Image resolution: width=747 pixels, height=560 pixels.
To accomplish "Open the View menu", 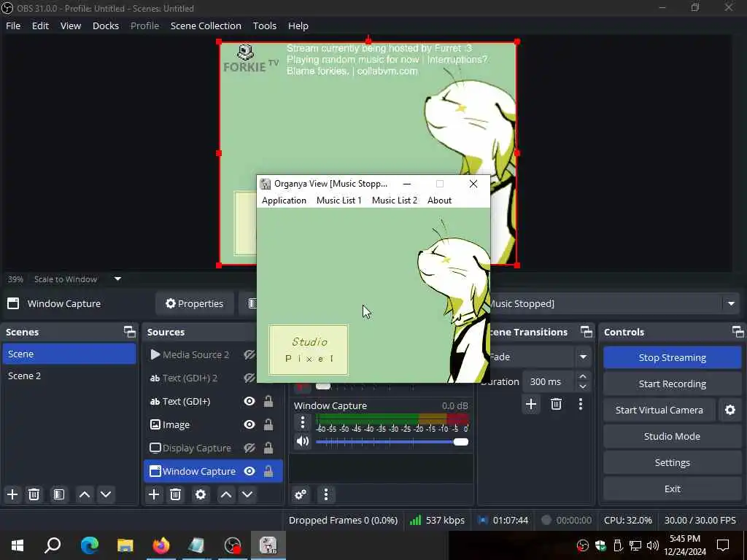I will click(71, 26).
